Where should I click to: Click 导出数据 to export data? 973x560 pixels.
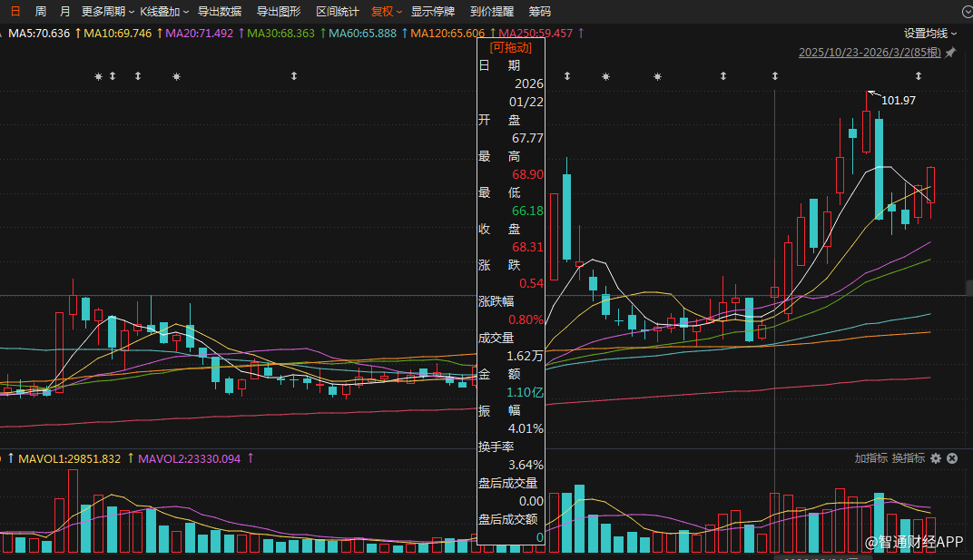coord(220,12)
